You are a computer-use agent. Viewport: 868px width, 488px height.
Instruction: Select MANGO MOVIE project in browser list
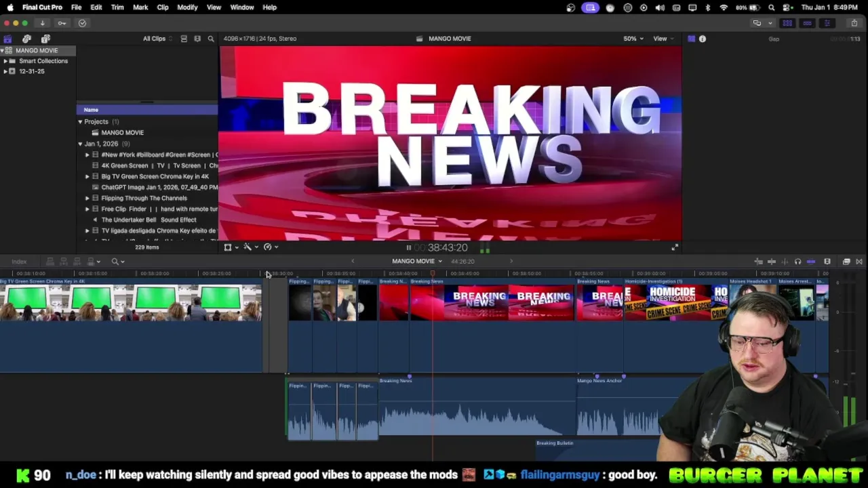pos(122,133)
